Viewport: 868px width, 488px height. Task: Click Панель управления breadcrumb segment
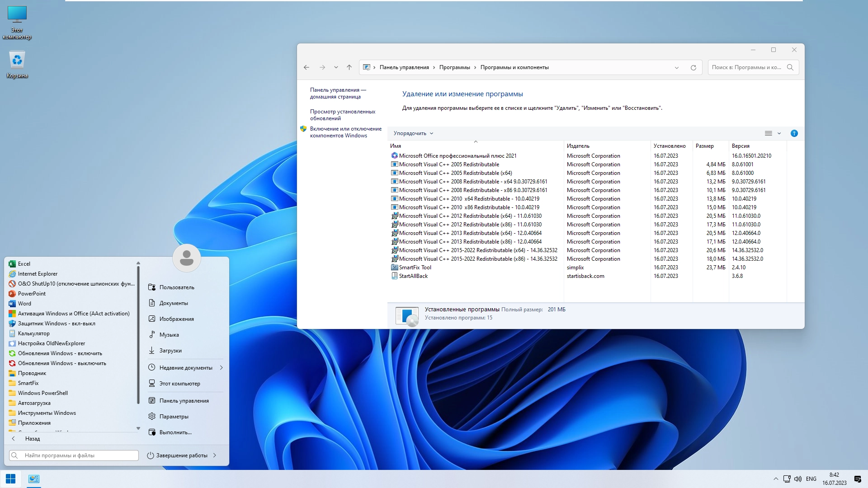[404, 67]
